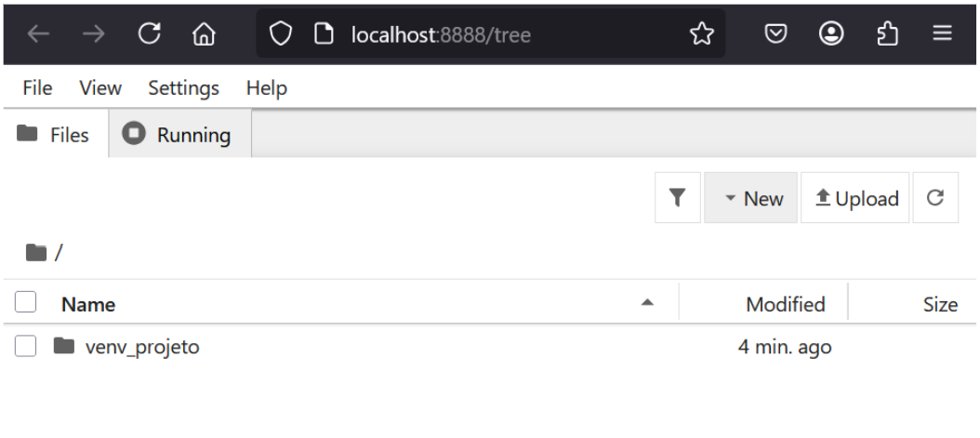Open the Pocket save icon
The width and height of the screenshot is (980, 438).
775,33
